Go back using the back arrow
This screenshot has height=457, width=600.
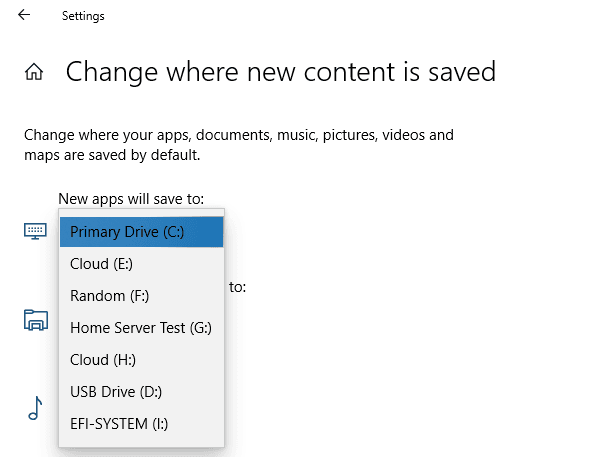click(x=24, y=15)
